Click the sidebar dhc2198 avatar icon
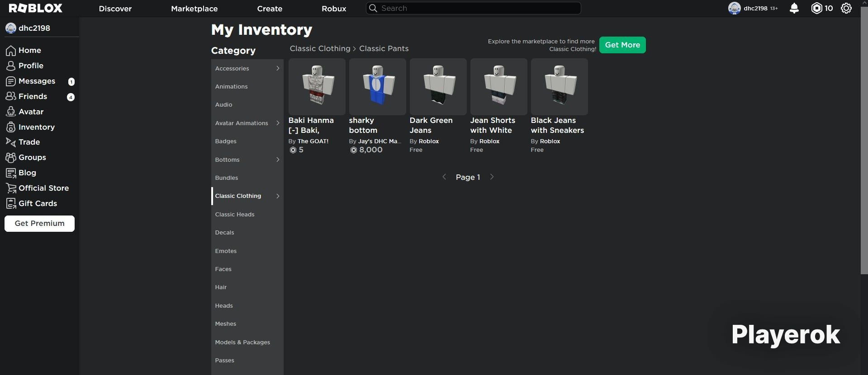Screen dimensions: 868x375 pyautogui.click(x=11, y=28)
